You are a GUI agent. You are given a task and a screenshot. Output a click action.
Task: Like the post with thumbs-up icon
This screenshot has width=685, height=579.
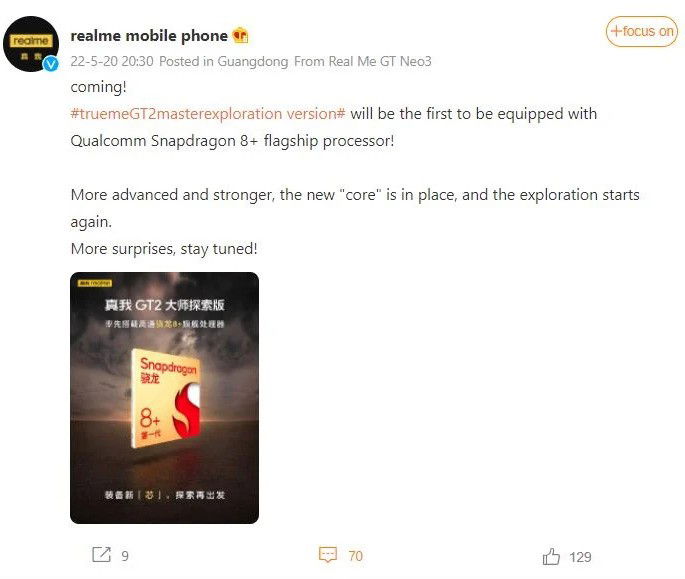pos(551,556)
